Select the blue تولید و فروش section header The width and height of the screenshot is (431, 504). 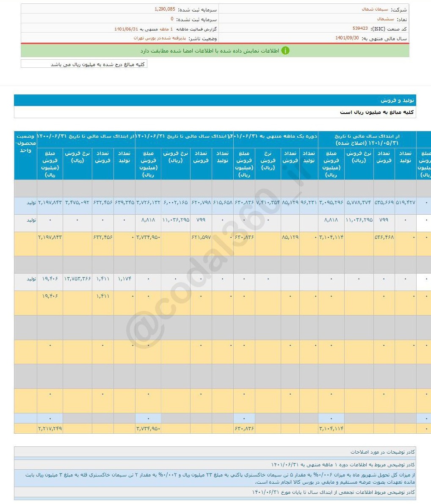pos(215,100)
